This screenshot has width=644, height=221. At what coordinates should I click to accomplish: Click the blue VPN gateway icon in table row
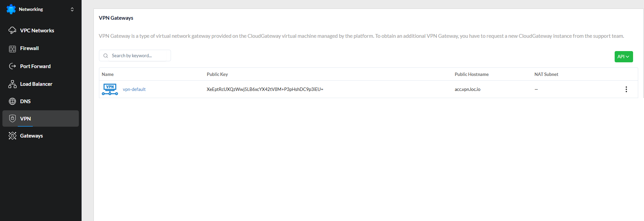point(110,89)
